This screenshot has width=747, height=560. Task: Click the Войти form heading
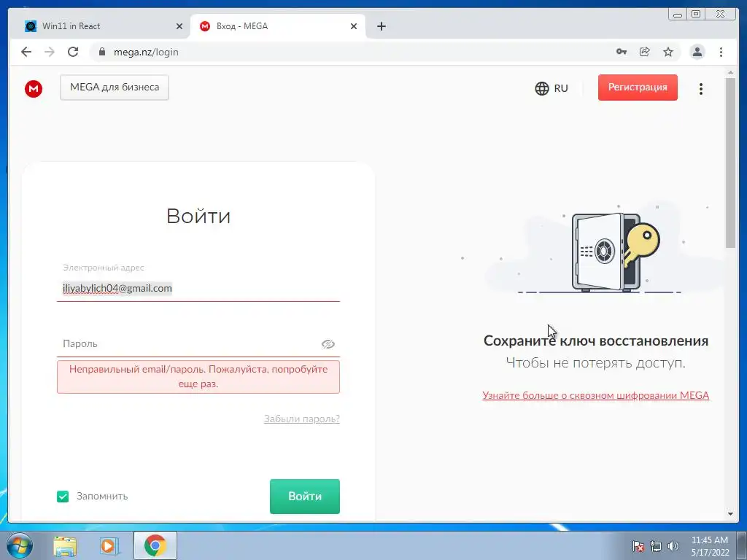point(198,216)
